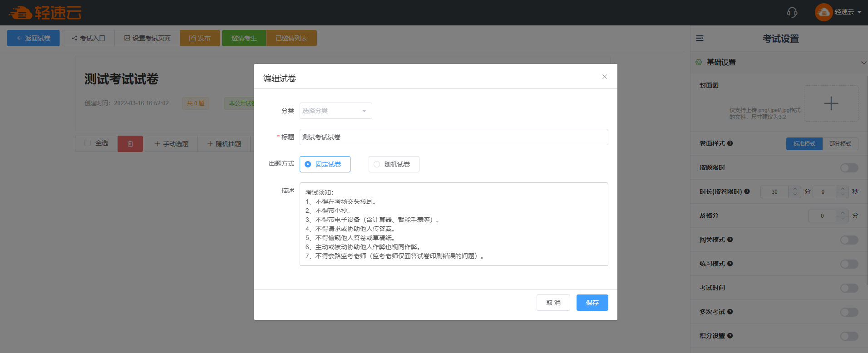868x353 pixels.
Task: Click help icon next to 闯关模式
Action: 730,240
